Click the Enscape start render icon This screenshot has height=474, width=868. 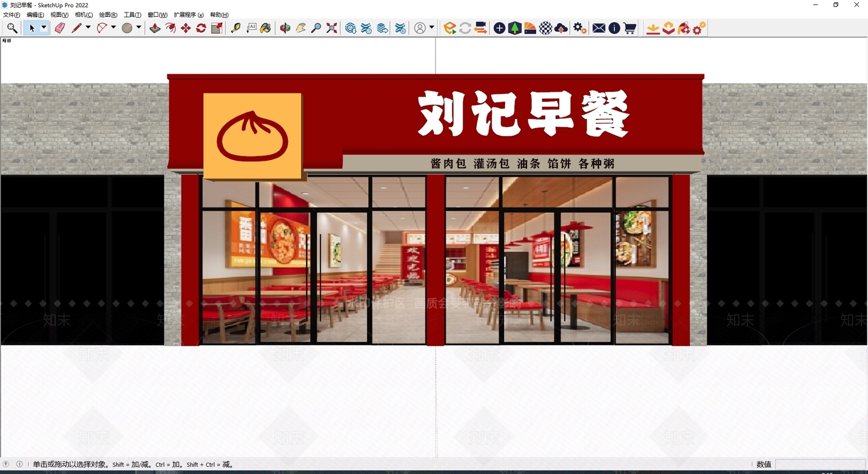coord(450,28)
